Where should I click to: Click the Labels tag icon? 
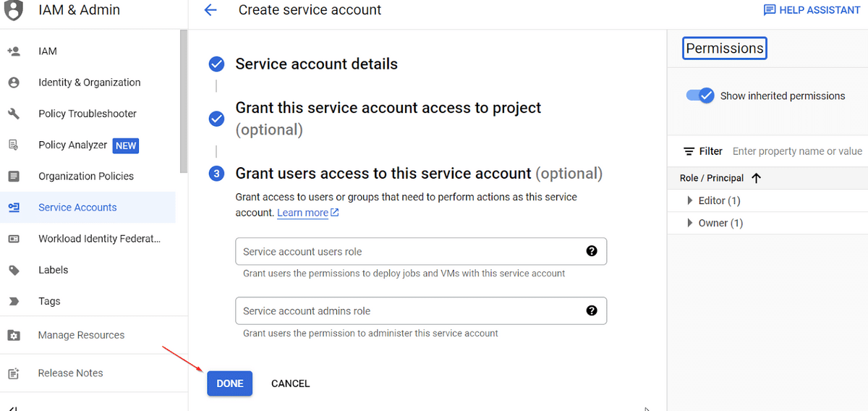pyautogui.click(x=13, y=270)
